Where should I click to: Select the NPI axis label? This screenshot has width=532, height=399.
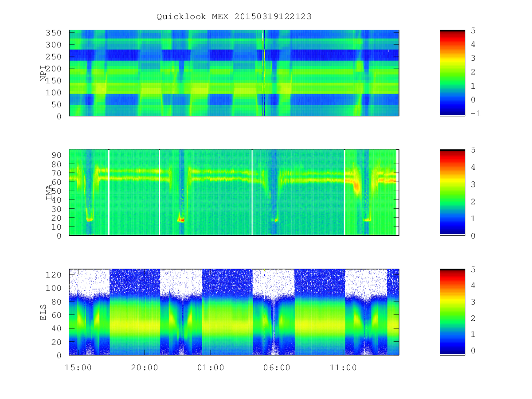pos(43,74)
